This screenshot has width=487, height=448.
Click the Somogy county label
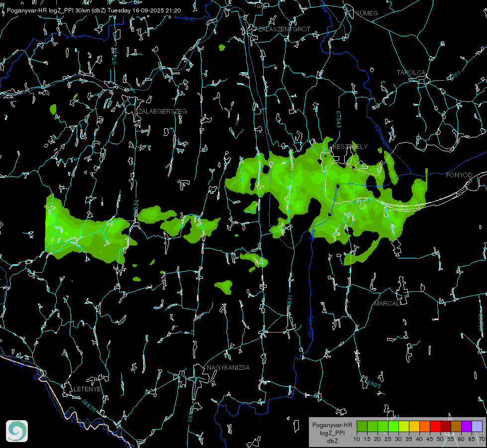tap(310, 327)
